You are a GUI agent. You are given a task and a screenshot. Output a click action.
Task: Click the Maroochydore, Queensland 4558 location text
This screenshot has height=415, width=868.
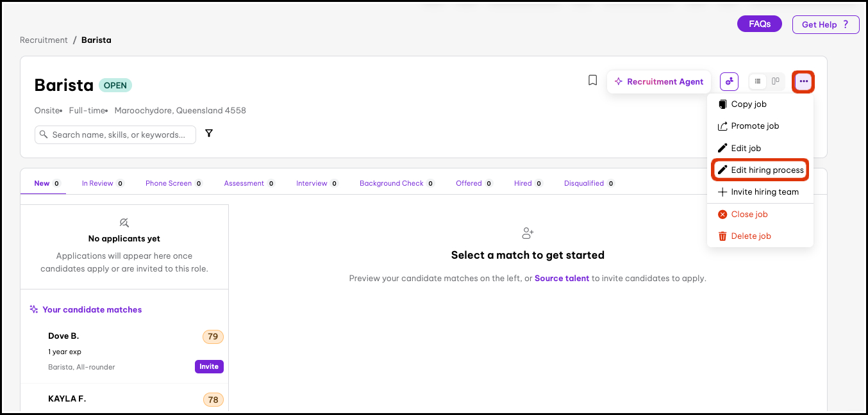pos(180,110)
